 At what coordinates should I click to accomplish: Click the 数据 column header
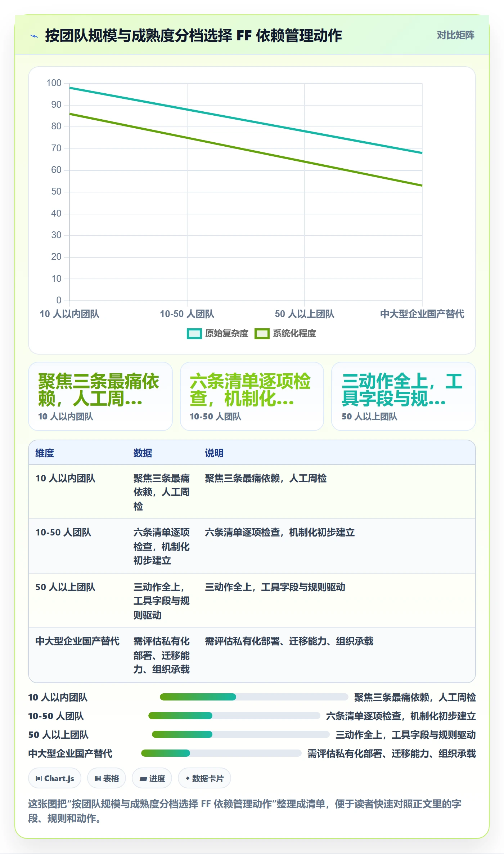pos(143,453)
